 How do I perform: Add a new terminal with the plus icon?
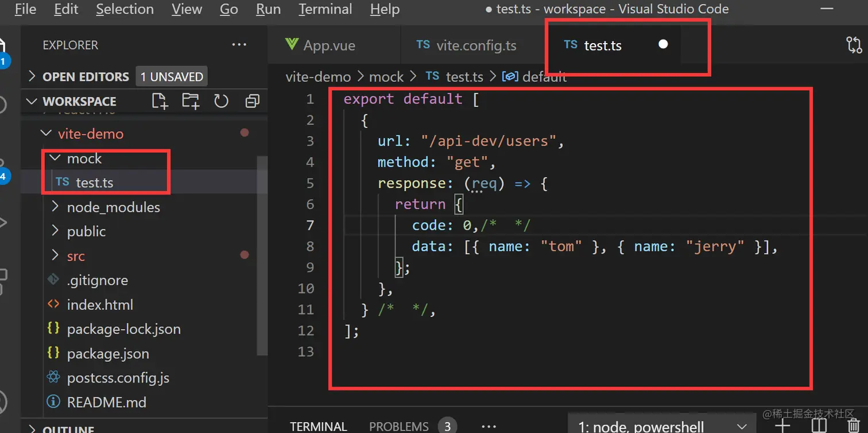click(x=782, y=425)
